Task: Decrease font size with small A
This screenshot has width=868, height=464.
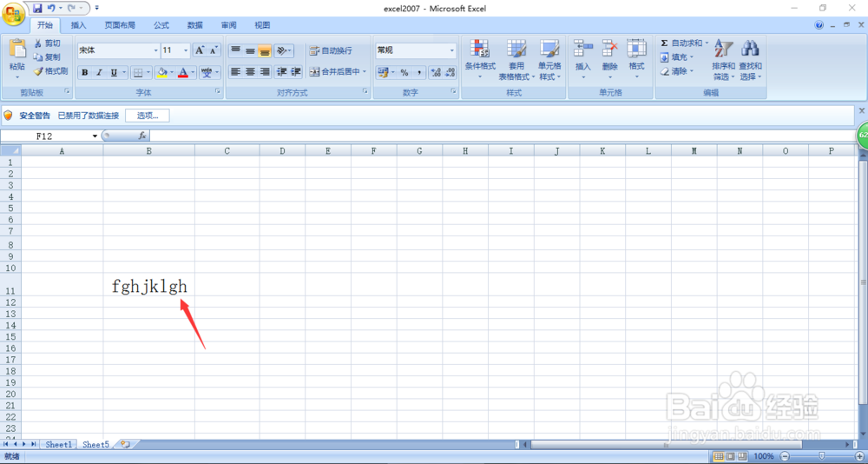Action: [x=214, y=50]
